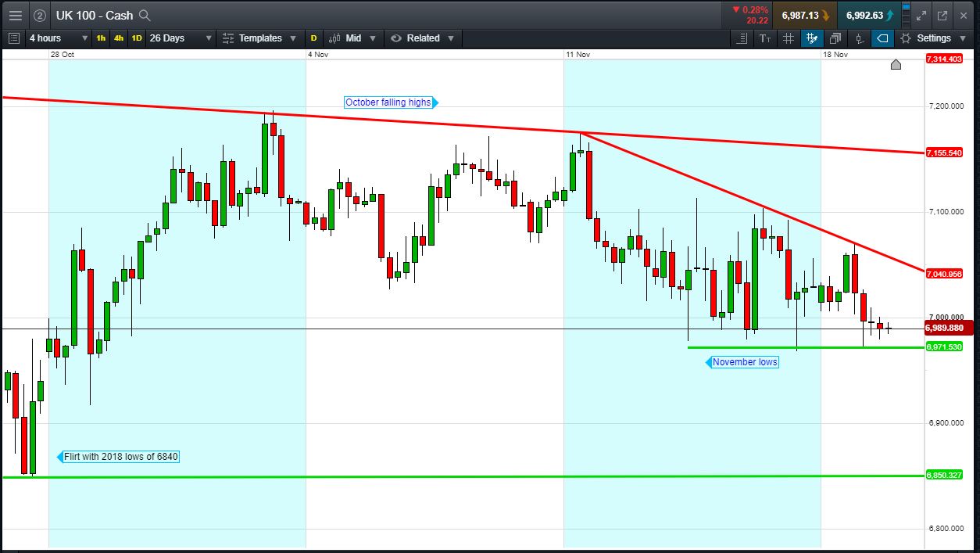Image resolution: width=980 pixels, height=553 pixels.
Task: Open the hamburger main menu
Action: click(x=15, y=15)
